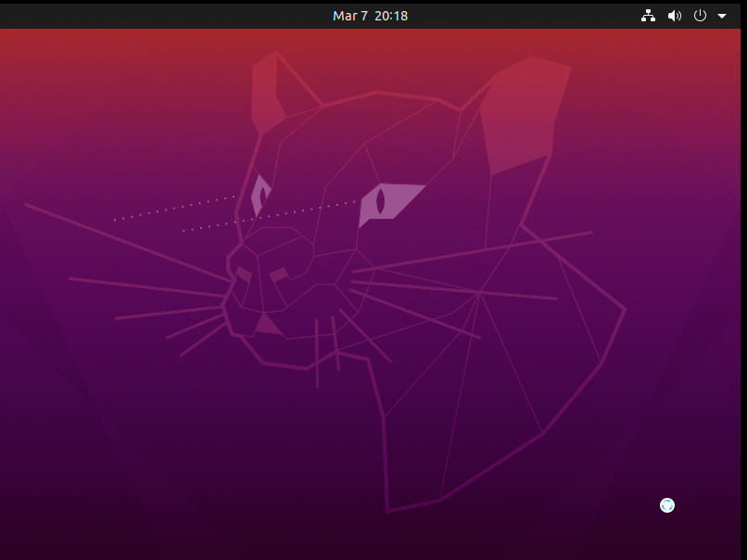Click the wired network status icon
The width and height of the screenshot is (747, 560).
[x=648, y=16]
